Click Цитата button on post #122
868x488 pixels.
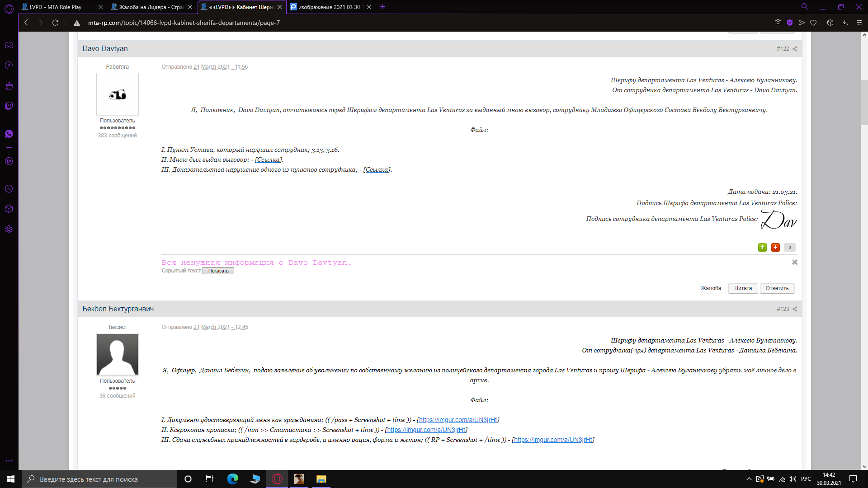coord(743,288)
